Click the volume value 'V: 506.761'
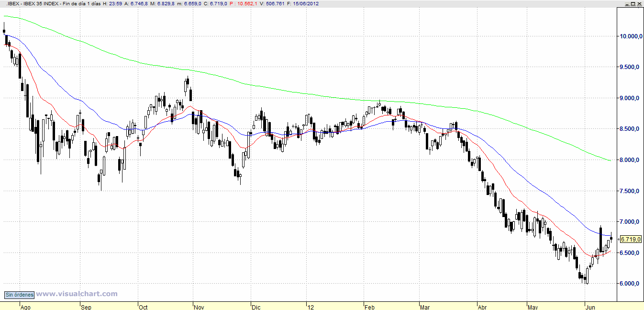Screen dimensions: 644x310 272,3
